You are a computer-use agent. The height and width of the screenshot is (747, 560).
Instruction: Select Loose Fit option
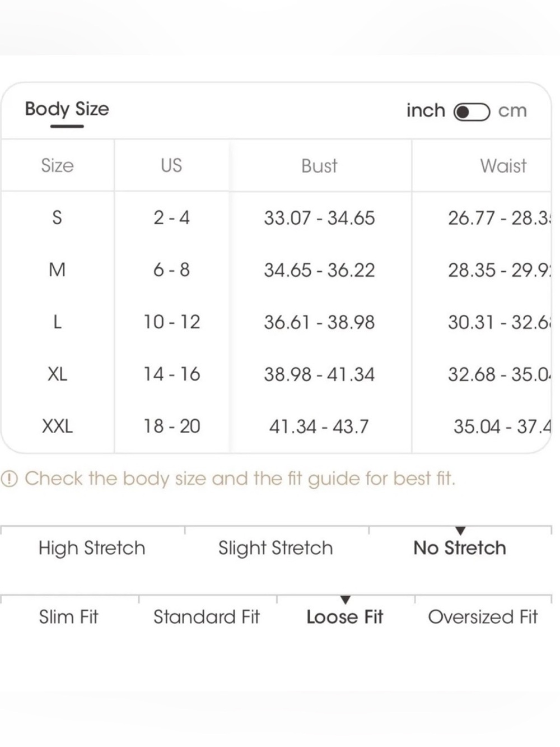coord(345,617)
